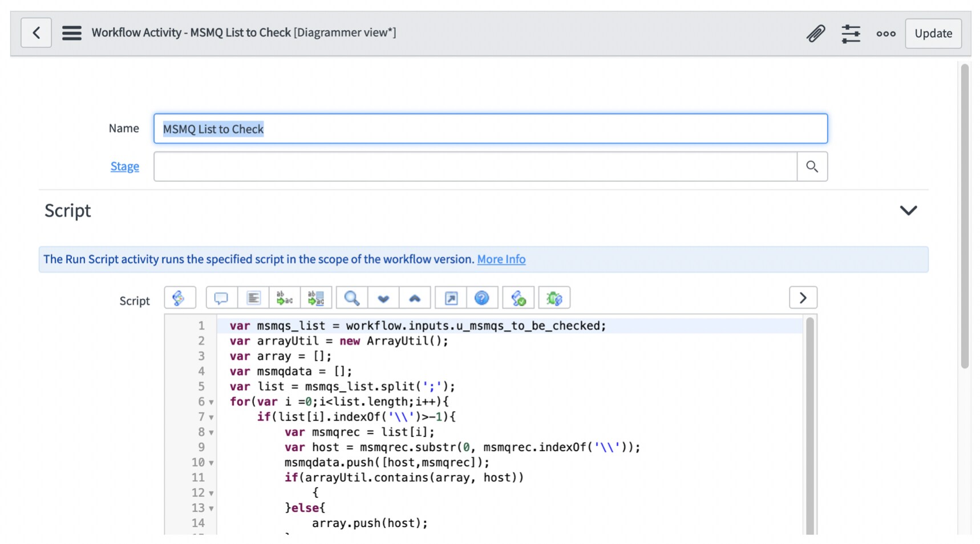Collapse the Script section chevron
The height and width of the screenshot is (544, 980).
908,210
